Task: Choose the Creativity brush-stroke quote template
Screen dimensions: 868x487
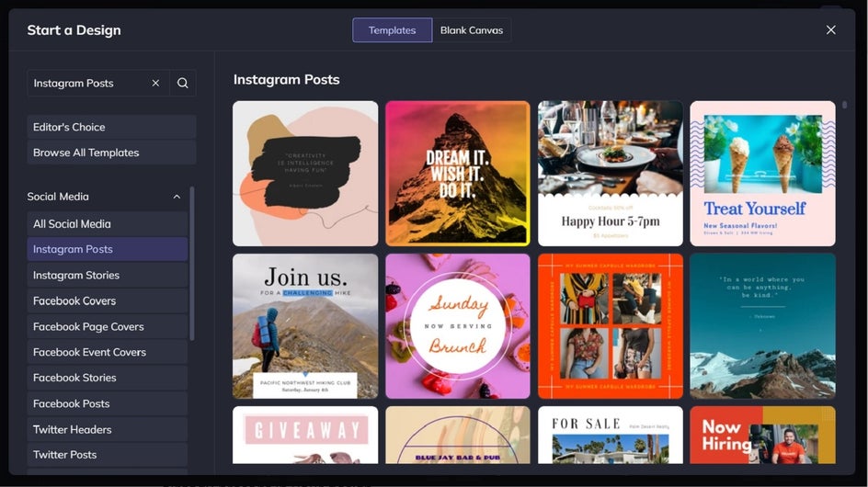Action: point(305,174)
